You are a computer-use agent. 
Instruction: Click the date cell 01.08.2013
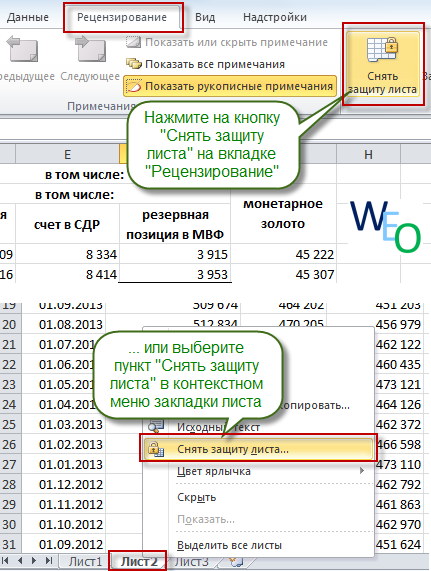(64, 324)
